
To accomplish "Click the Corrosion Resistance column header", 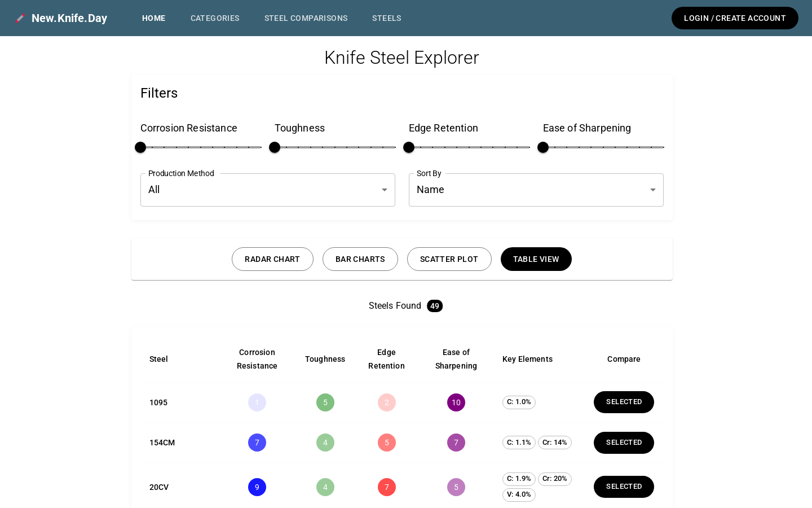I will point(257,359).
